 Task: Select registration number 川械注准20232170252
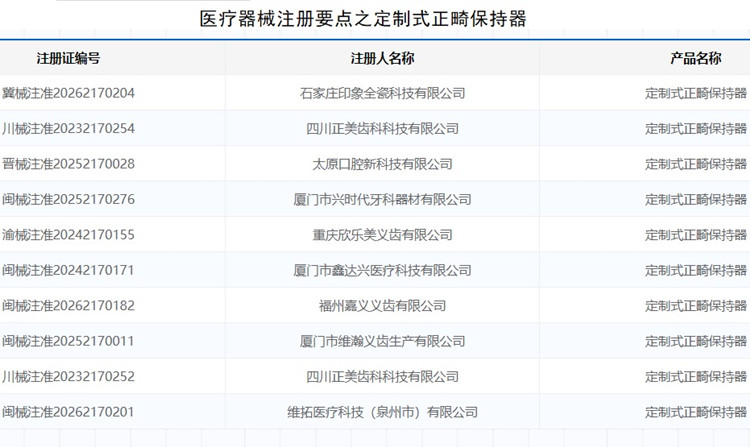point(68,376)
